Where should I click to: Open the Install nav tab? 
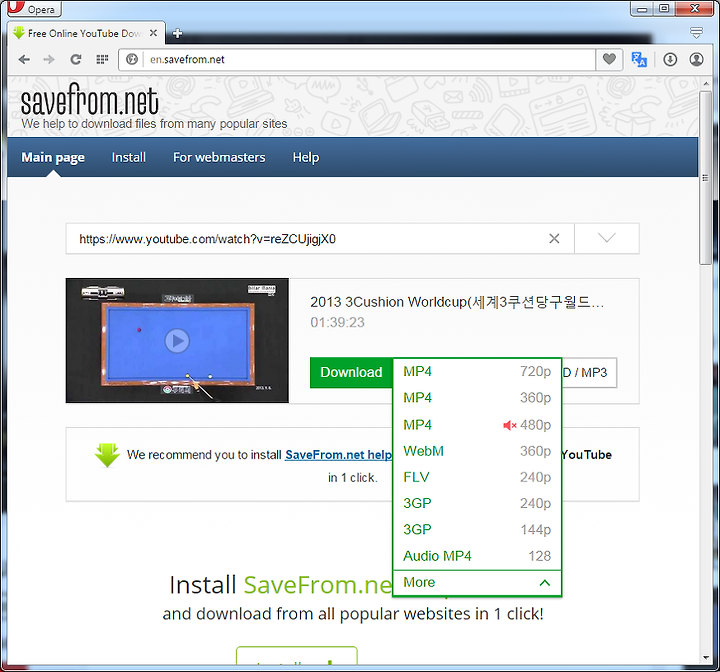pos(129,157)
